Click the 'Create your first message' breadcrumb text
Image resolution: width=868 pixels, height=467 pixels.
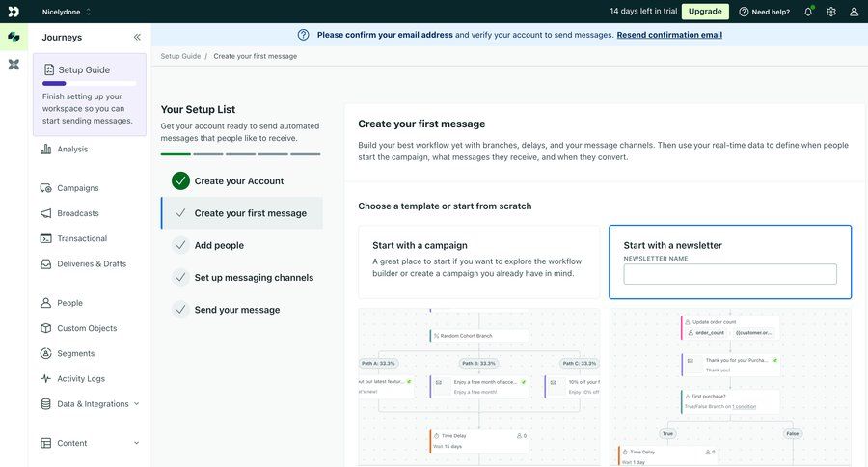tap(256, 56)
